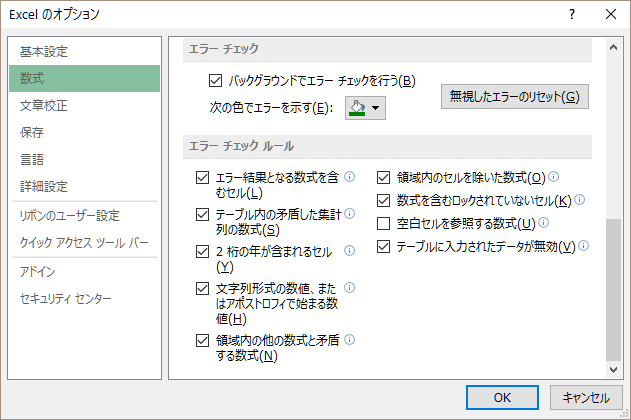The height and width of the screenshot is (420, 631).
Task: Open セキュリティ センター category
Action: pos(85,299)
